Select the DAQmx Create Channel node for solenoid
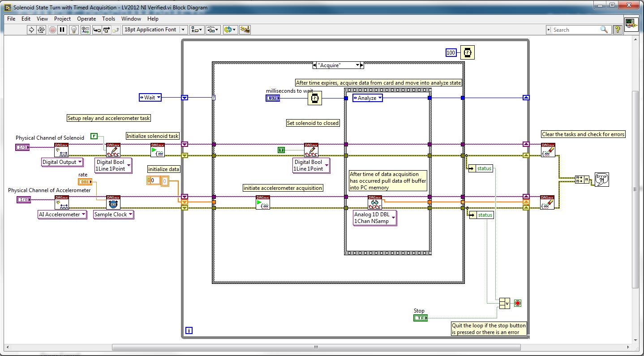Viewport: 644px width, 356px height. tap(61, 150)
